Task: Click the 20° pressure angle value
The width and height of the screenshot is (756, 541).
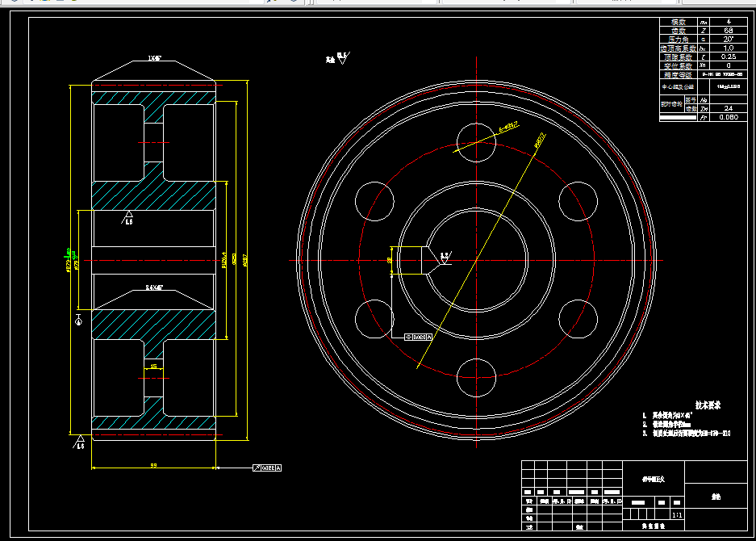Action: point(729,40)
